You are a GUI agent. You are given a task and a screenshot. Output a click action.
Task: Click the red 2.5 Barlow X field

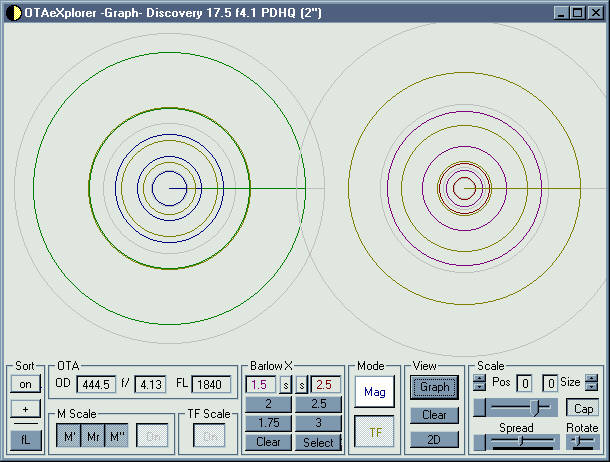point(326,385)
